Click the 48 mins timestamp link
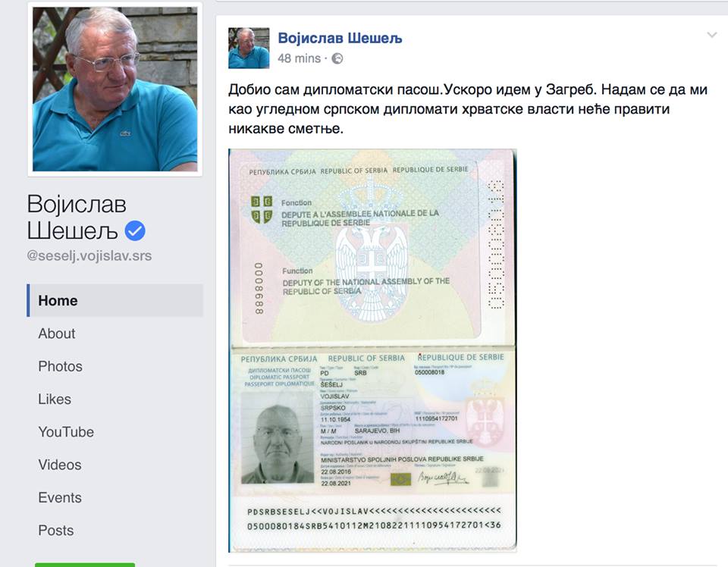Viewport: 728px width, 567px height. 299,58
